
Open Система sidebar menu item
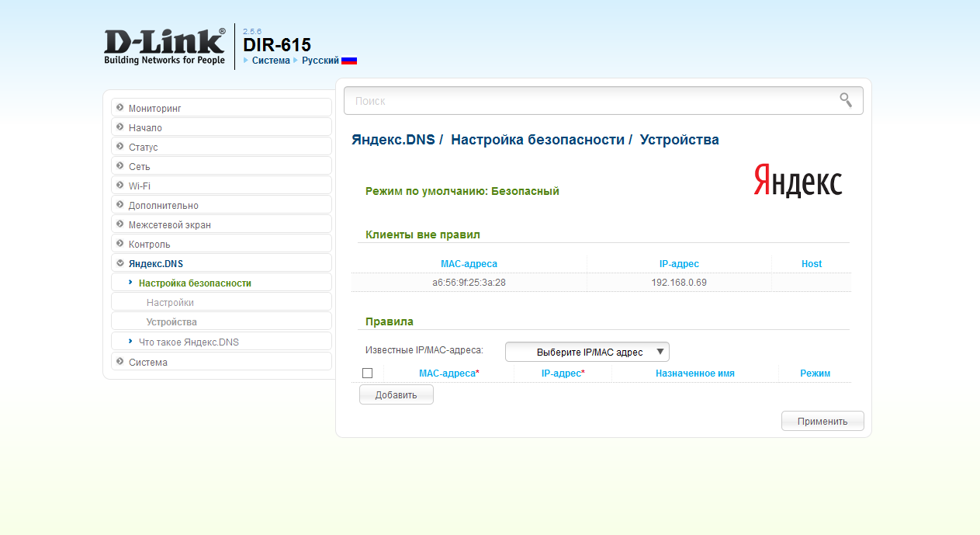tap(222, 362)
